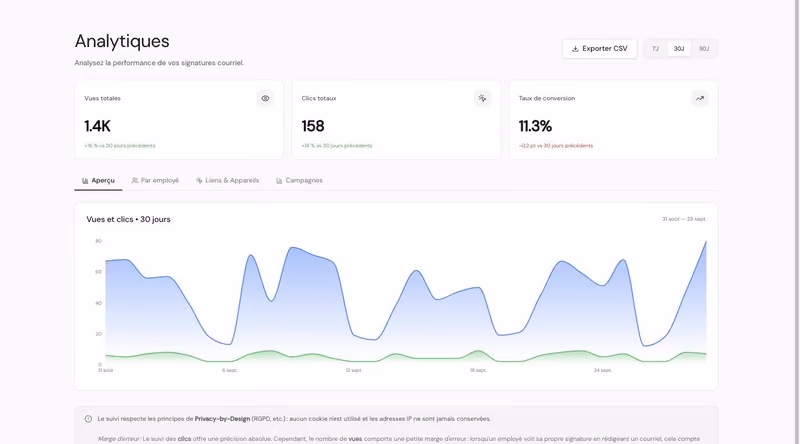Export the analytics as CSV

599,49
